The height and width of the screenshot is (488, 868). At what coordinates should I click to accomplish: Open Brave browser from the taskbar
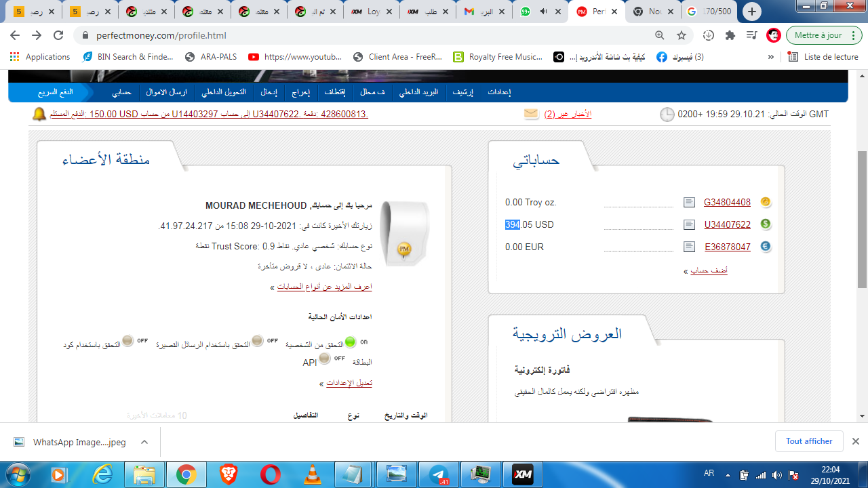(x=229, y=474)
